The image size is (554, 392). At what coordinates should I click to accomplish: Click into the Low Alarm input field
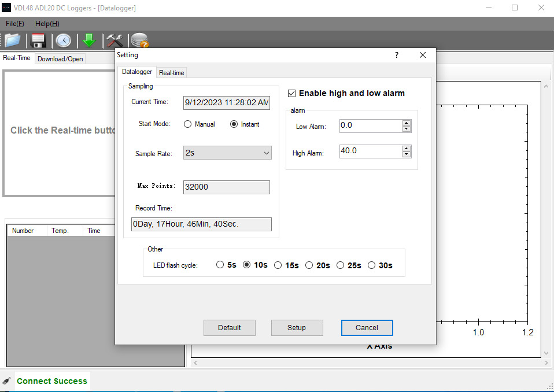(x=370, y=125)
